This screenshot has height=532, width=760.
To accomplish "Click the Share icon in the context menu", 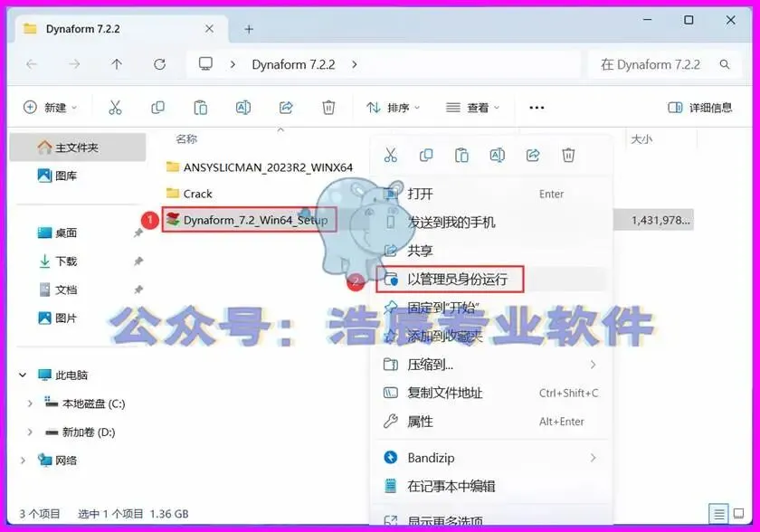I will (x=533, y=155).
